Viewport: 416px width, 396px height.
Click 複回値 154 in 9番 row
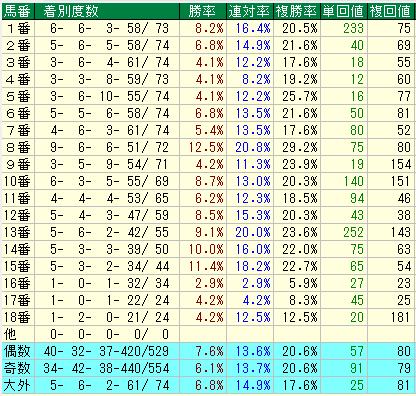pyautogui.click(x=401, y=165)
